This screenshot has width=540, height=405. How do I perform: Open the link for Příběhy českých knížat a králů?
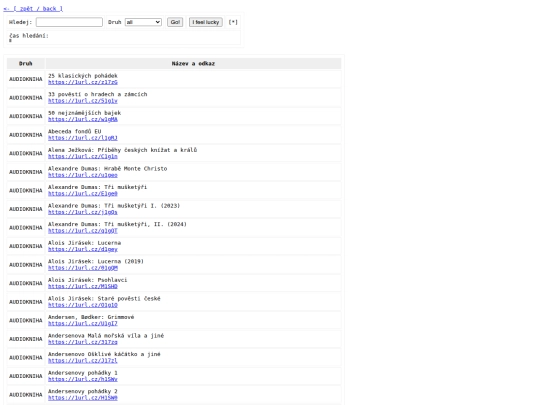[83, 156]
